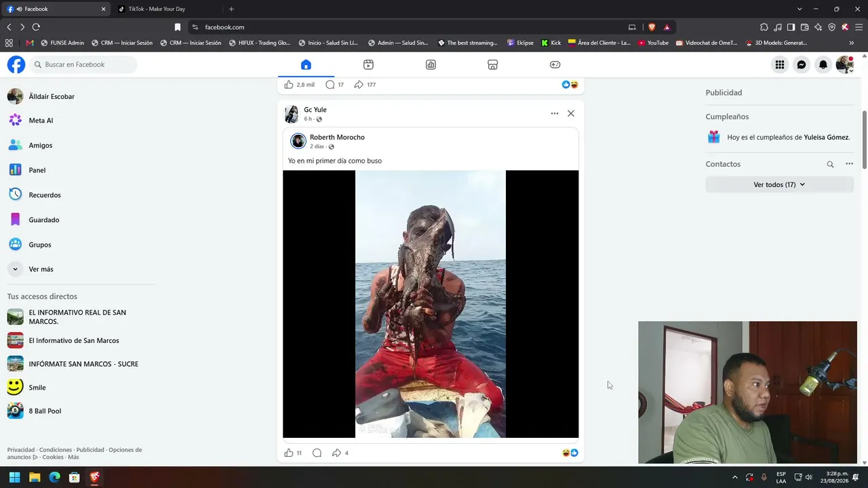The image size is (868, 488).
Task: Open the Gaming tab icon
Action: click(x=555, y=64)
